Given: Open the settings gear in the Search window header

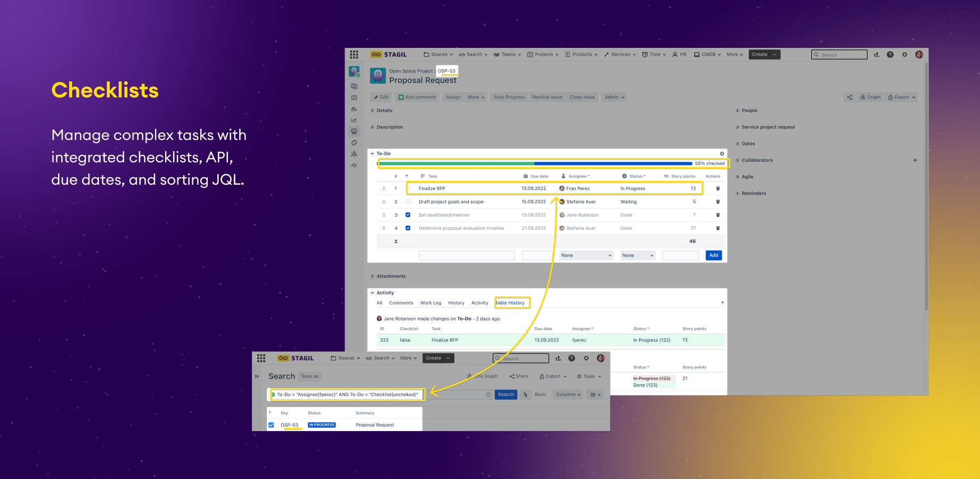Looking at the screenshot, I should (586, 358).
